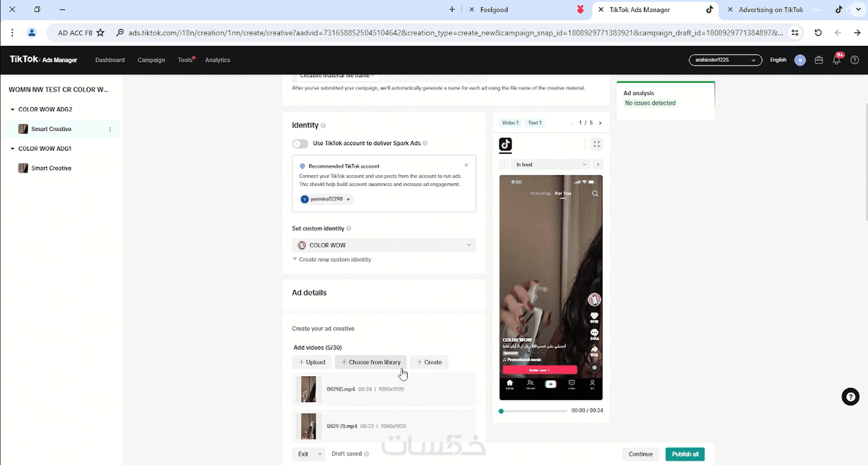Collapse the COLOR WOW ADG2 ad group
This screenshot has width=868, height=465.
tap(13, 110)
